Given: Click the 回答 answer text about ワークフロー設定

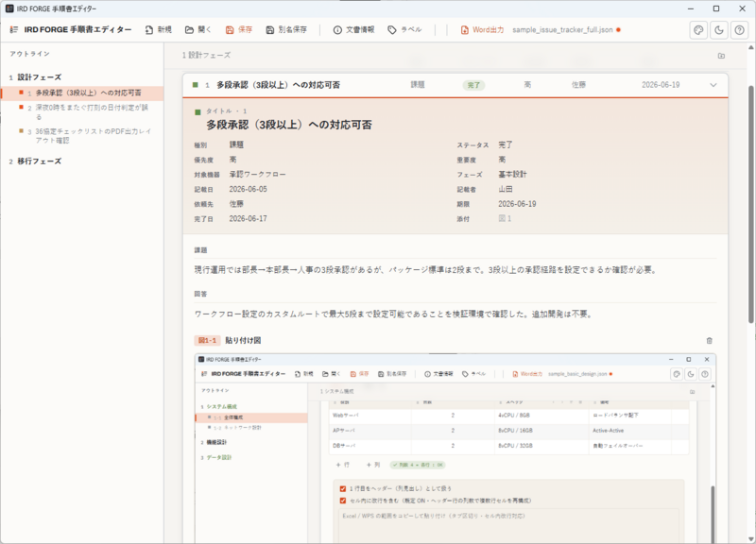Looking at the screenshot, I should 393,314.
